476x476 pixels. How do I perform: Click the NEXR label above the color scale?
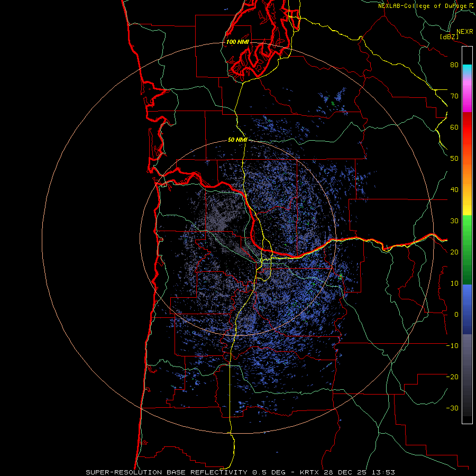[464, 31]
